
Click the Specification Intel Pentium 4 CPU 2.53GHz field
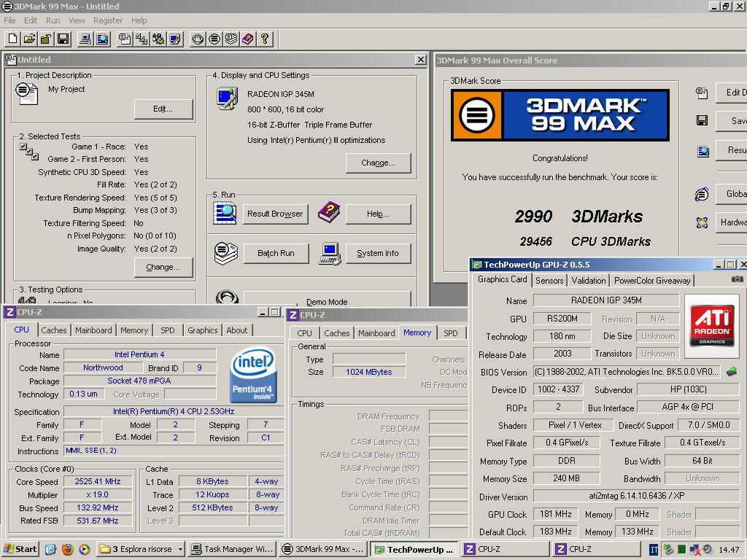[174, 411]
